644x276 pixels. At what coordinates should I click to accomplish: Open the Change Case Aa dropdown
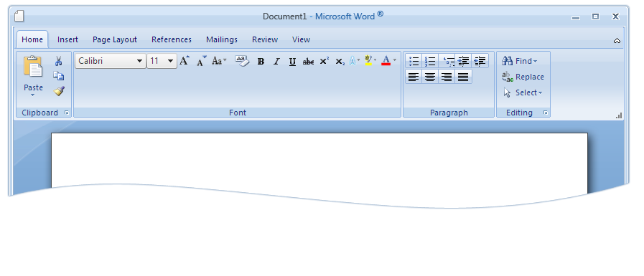click(219, 61)
